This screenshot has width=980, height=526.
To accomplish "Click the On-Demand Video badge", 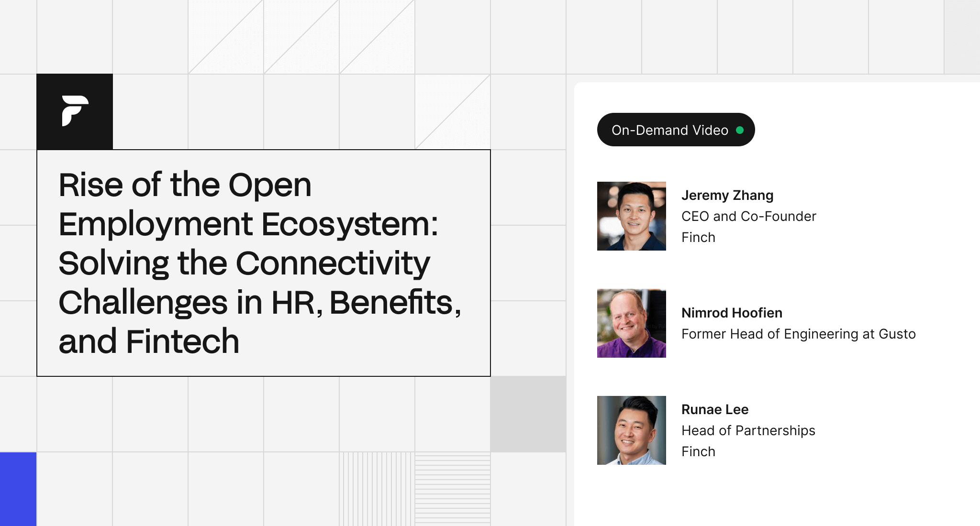I will (676, 130).
